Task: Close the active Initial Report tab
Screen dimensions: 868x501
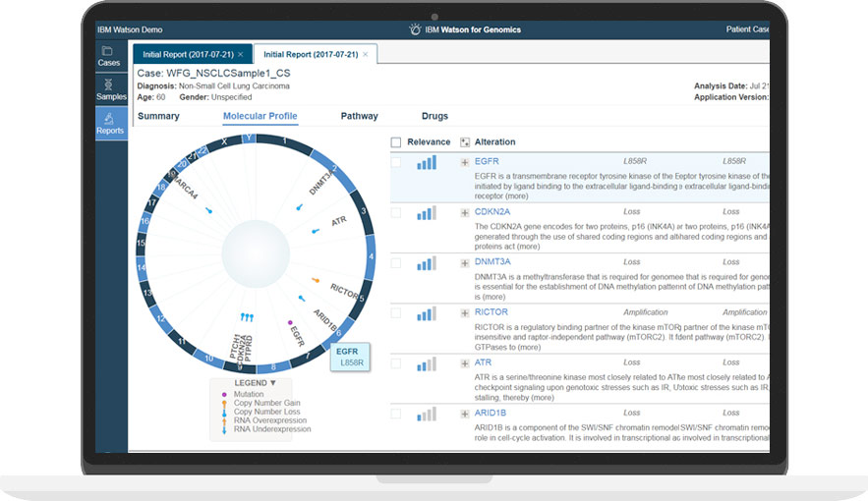Action: click(x=366, y=54)
